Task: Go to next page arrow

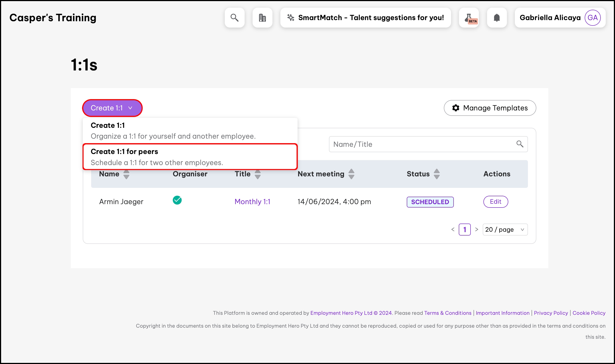Action: click(476, 230)
